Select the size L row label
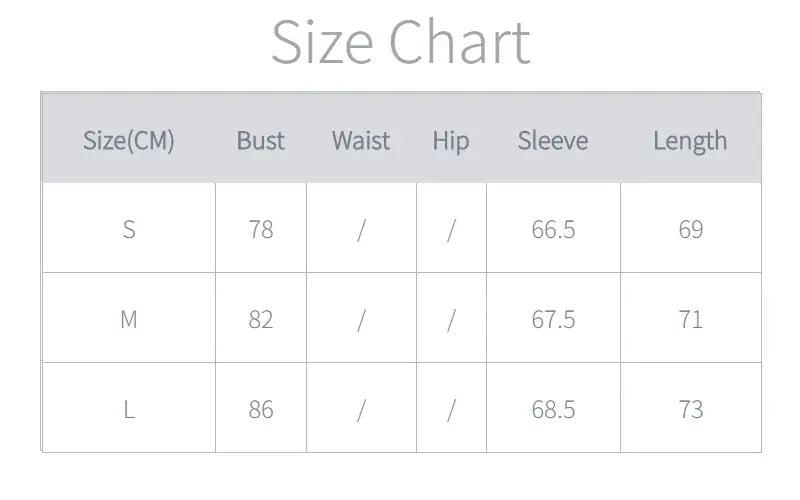This screenshot has width=800, height=500. (129, 409)
